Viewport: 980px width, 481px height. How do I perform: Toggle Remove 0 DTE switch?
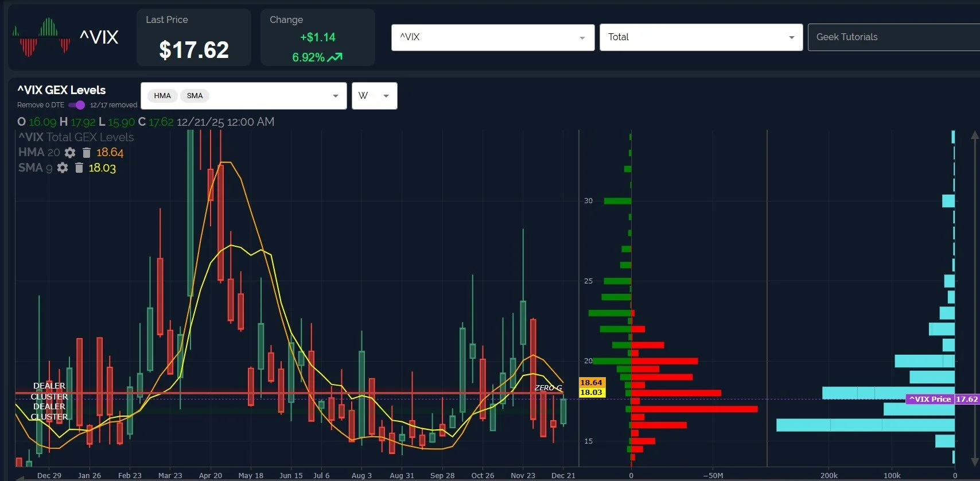coord(76,105)
